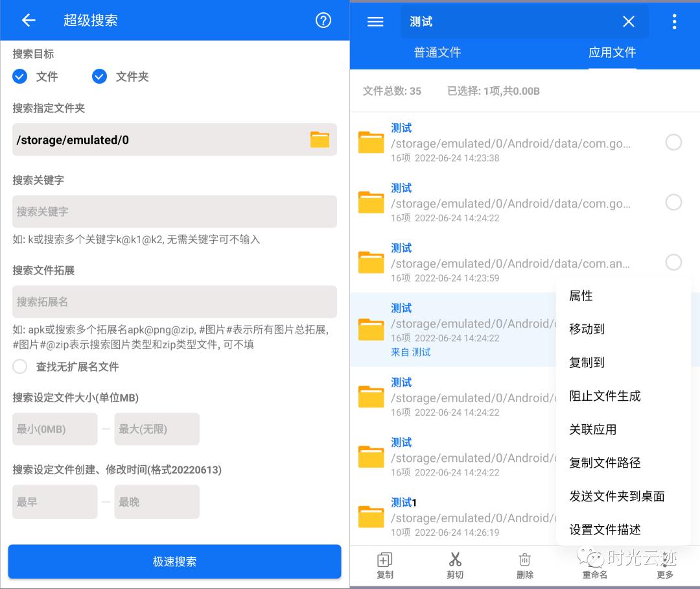Click the back arrow beside 超级搜索
Image resolution: width=700 pixels, height=589 pixels.
tap(29, 20)
